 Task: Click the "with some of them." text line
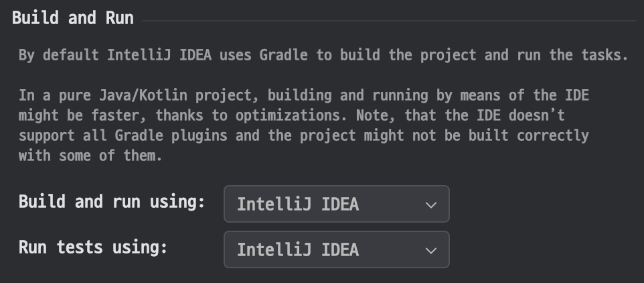coord(90,156)
